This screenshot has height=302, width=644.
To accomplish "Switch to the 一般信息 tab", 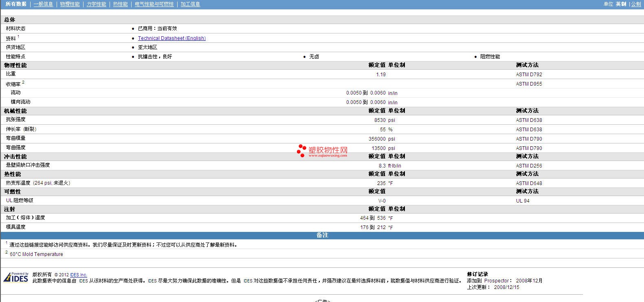I will (43, 4).
